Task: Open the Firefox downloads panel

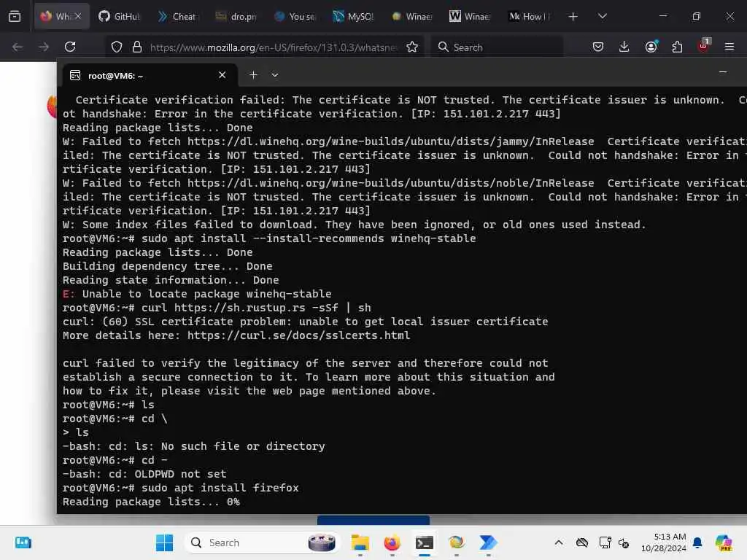Action: pos(624,47)
